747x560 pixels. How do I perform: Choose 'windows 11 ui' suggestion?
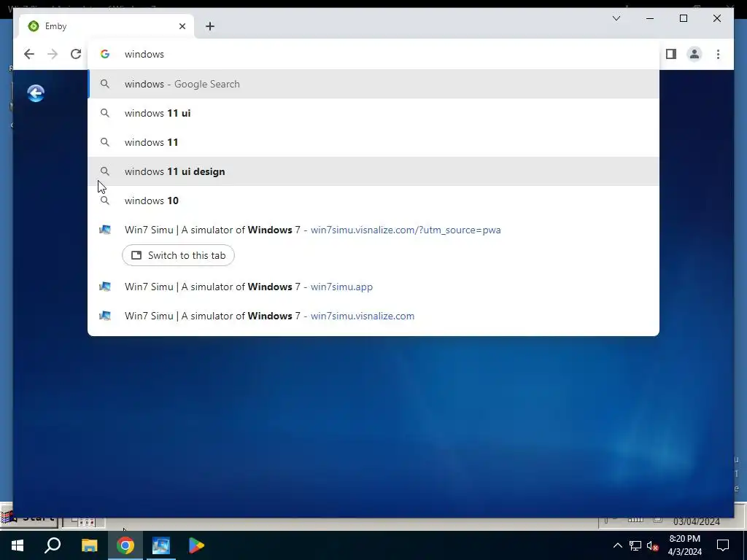pyautogui.click(x=373, y=113)
